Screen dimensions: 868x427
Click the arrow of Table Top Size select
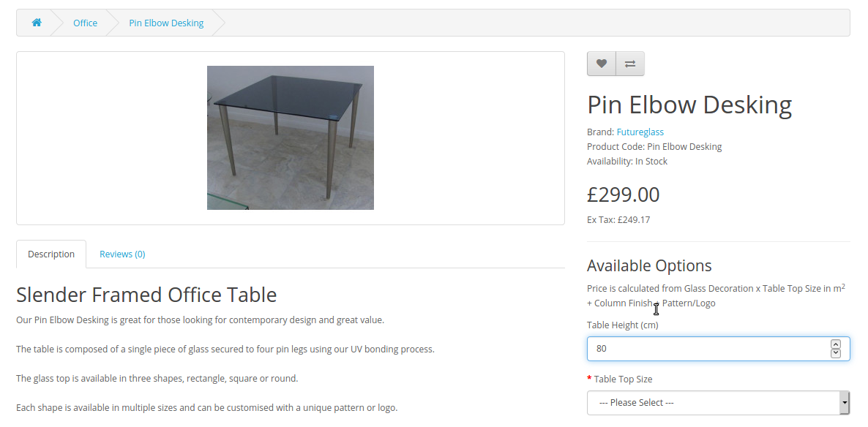click(844, 403)
